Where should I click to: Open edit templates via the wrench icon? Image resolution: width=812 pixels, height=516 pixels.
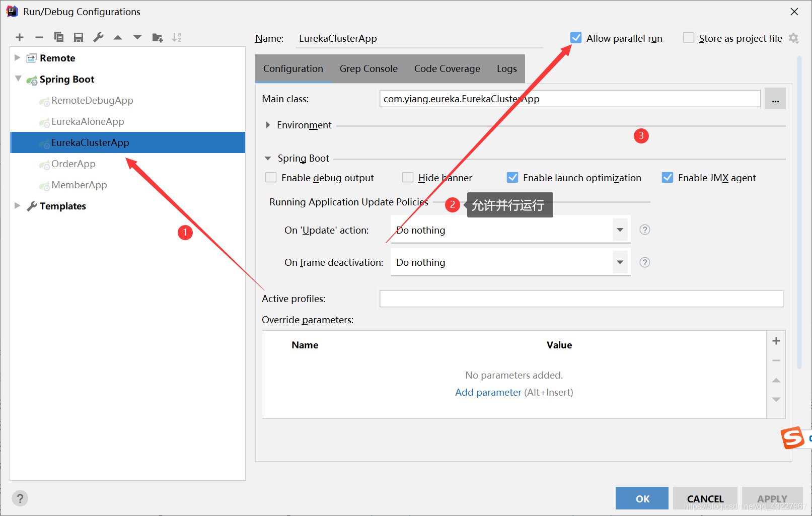pyautogui.click(x=98, y=37)
